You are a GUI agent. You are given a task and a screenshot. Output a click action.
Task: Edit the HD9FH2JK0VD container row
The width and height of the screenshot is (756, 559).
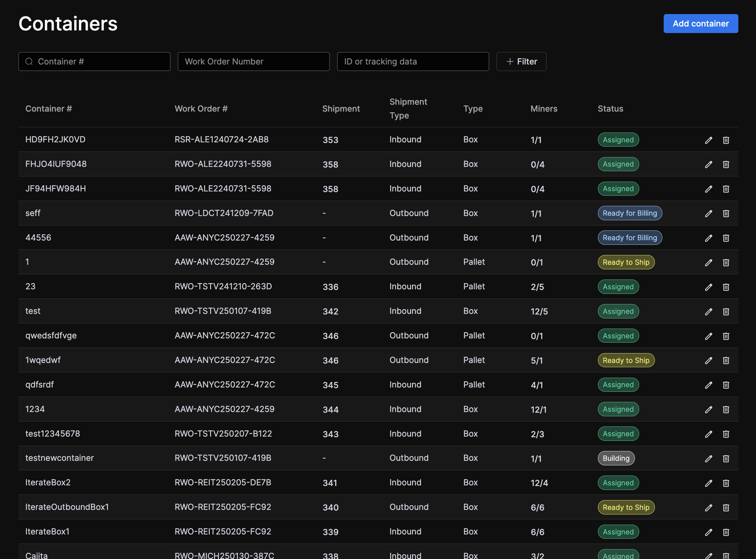click(709, 140)
